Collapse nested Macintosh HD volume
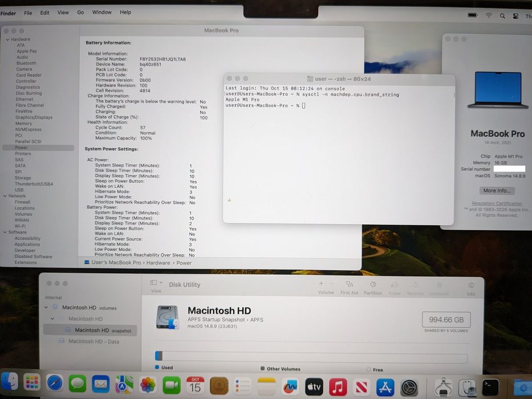Viewport: 532px width, 399px height. 52,319
